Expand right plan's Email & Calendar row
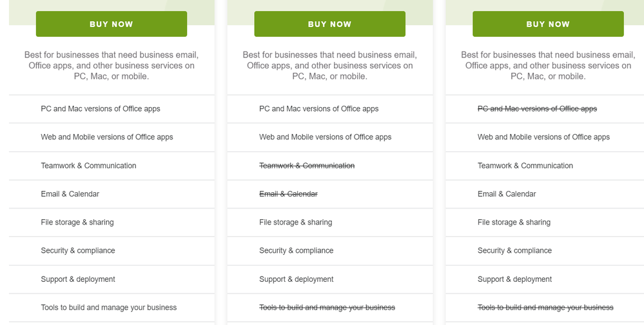644x325 pixels. [x=507, y=194]
